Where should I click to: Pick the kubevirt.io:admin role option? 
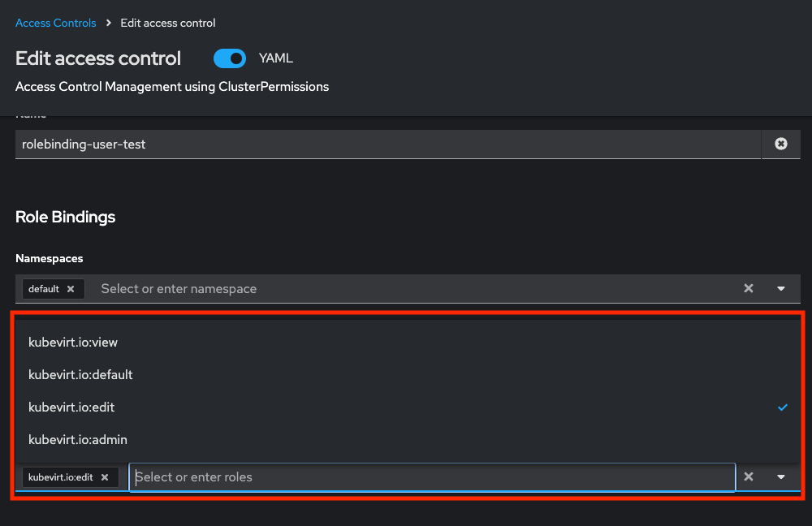pyautogui.click(x=78, y=440)
